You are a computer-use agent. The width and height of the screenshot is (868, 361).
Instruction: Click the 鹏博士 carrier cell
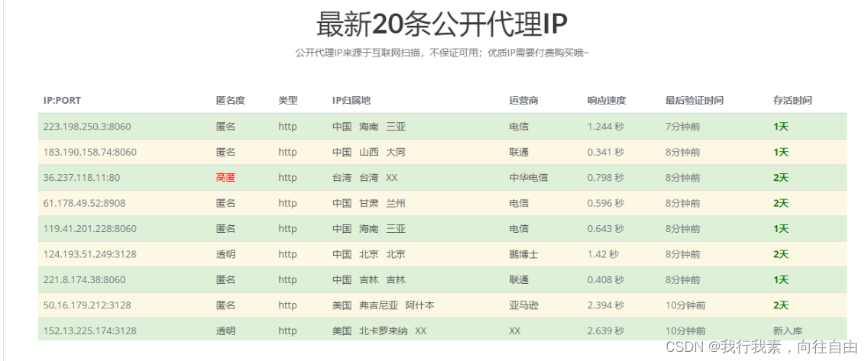click(523, 254)
